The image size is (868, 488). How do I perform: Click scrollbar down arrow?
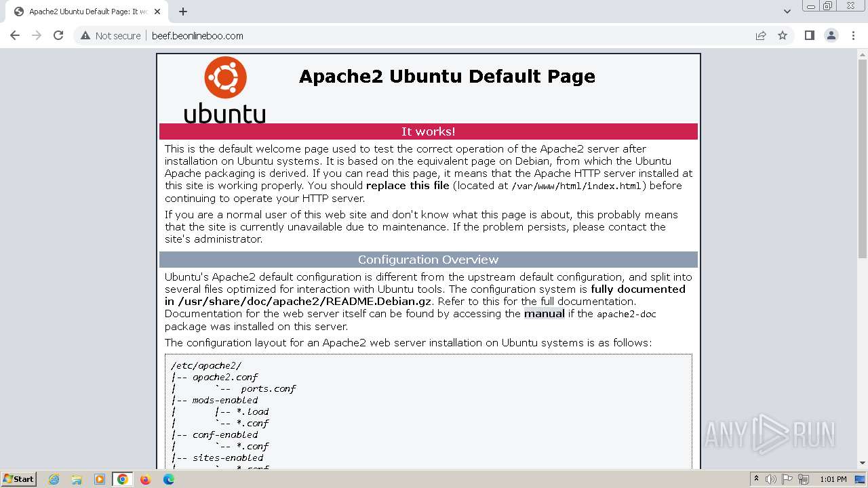[863, 463]
